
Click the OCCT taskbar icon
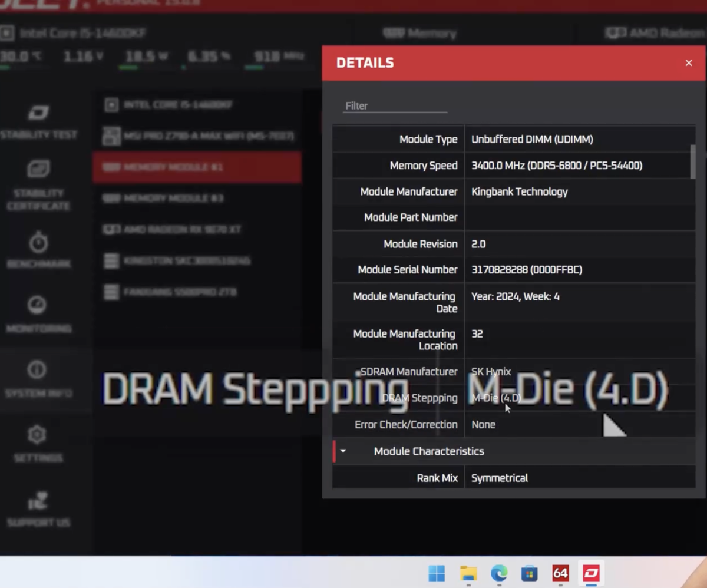coord(591,573)
